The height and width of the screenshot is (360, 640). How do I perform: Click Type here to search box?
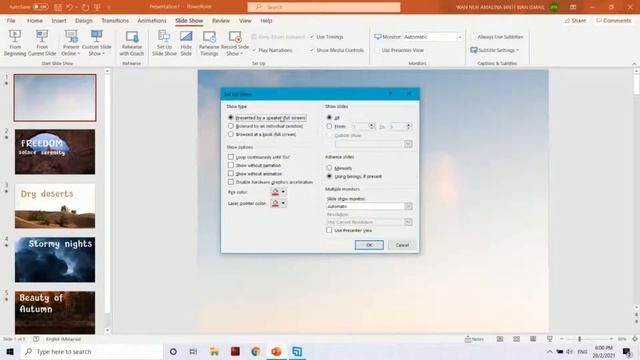click(x=92, y=351)
